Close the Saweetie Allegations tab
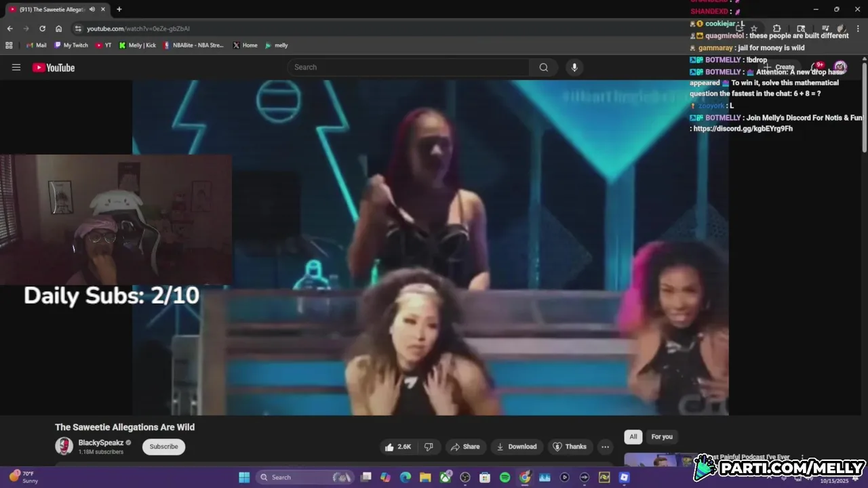Image resolution: width=868 pixels, height=488 pixels. 102,9
